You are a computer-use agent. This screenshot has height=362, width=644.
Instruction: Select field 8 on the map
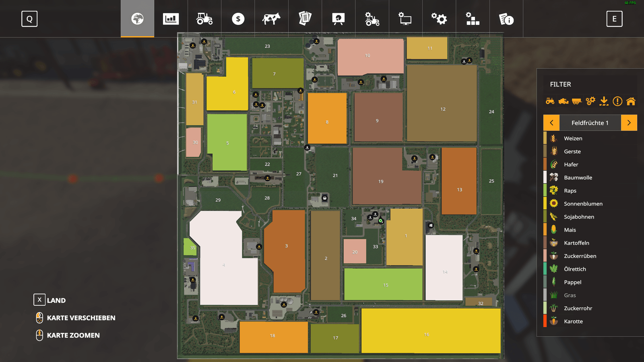(327, 118)
